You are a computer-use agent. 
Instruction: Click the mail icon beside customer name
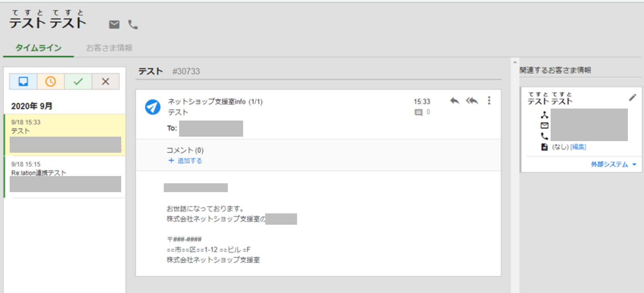(114, 25)
